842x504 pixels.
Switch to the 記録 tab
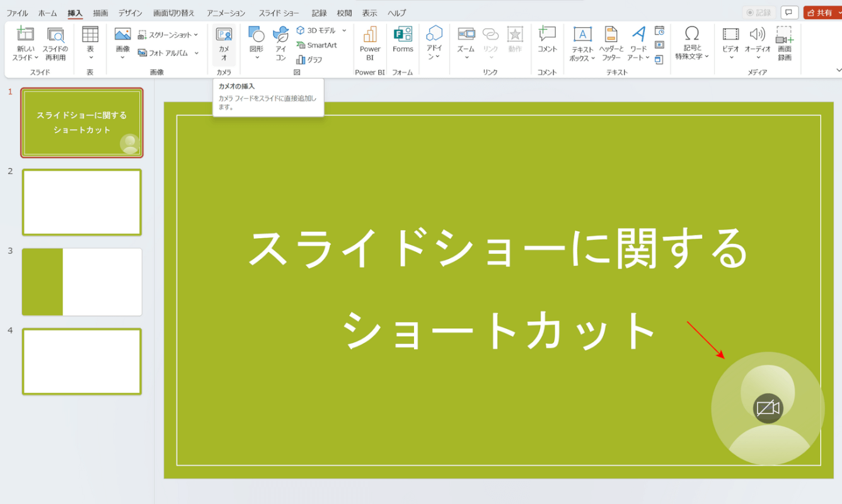319,13
